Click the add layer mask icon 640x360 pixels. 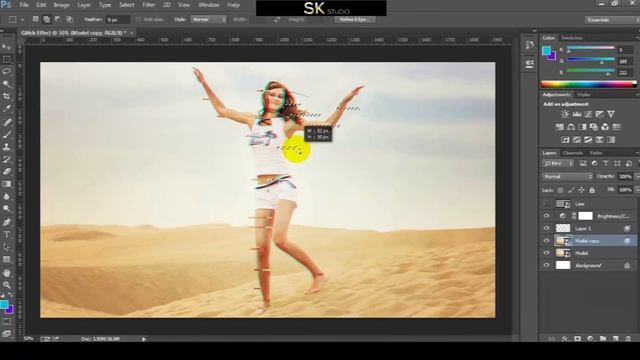[578, 338]
